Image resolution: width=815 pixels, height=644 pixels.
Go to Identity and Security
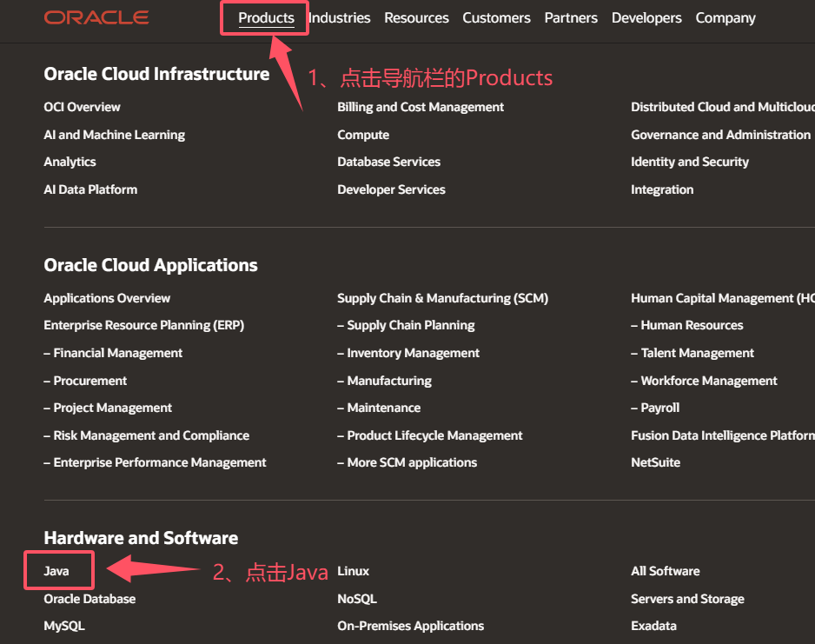coord(690,163)
